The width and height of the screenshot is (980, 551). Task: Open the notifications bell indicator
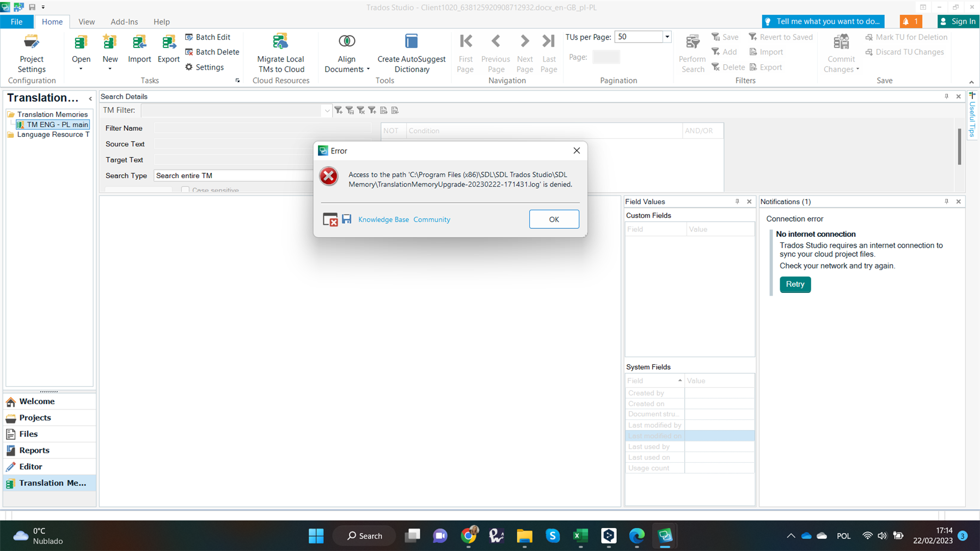click(911, 21)
